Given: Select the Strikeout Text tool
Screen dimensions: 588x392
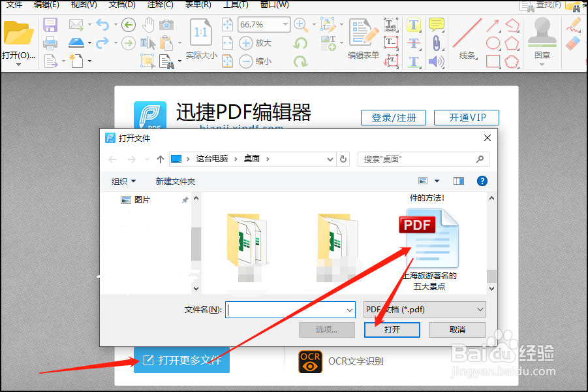Looking at the screenshot, I should 413,43.
